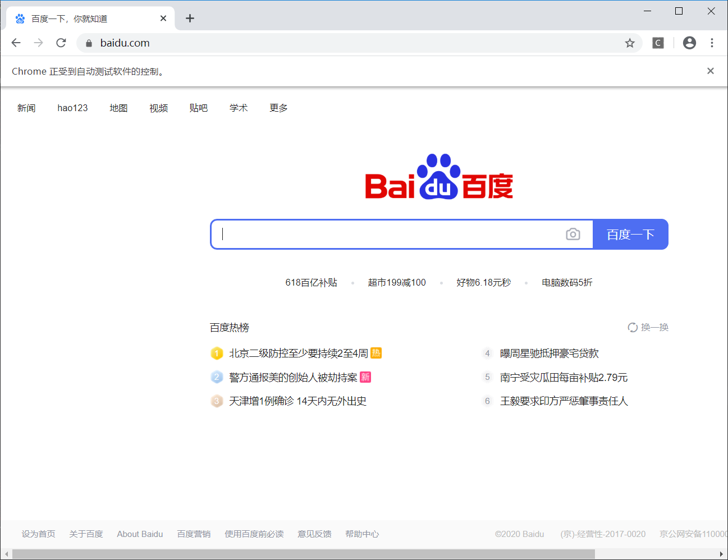
Task: Open a new browser tab
Action: tap(190, 19)
